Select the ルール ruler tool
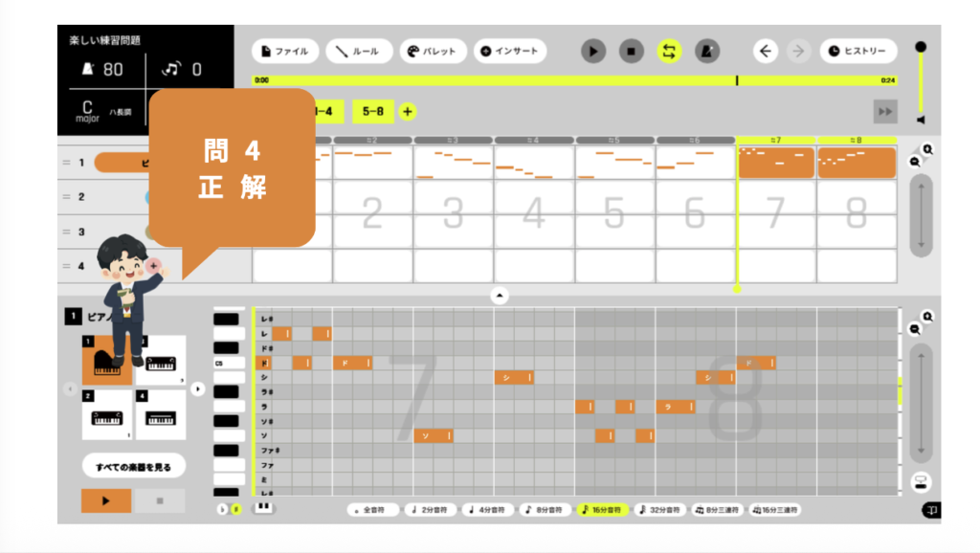Viewport: 980px width, 553px height. 358,51
